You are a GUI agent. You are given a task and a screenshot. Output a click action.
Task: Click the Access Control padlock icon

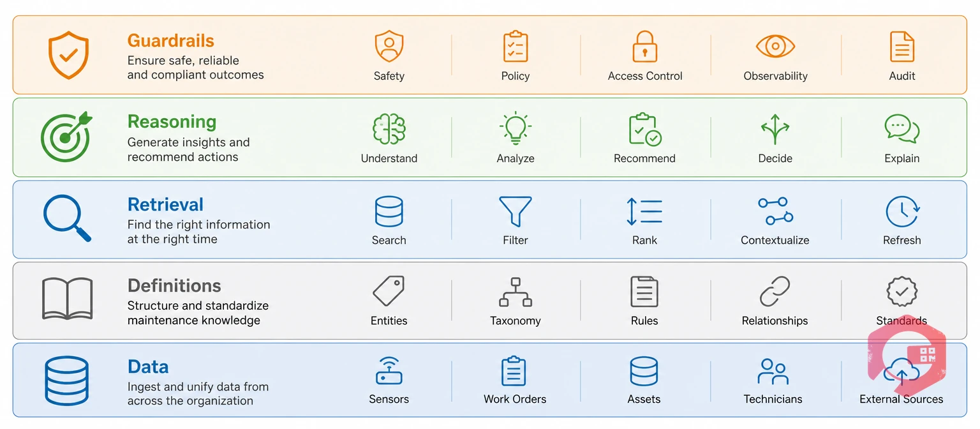tap(644, 47)
